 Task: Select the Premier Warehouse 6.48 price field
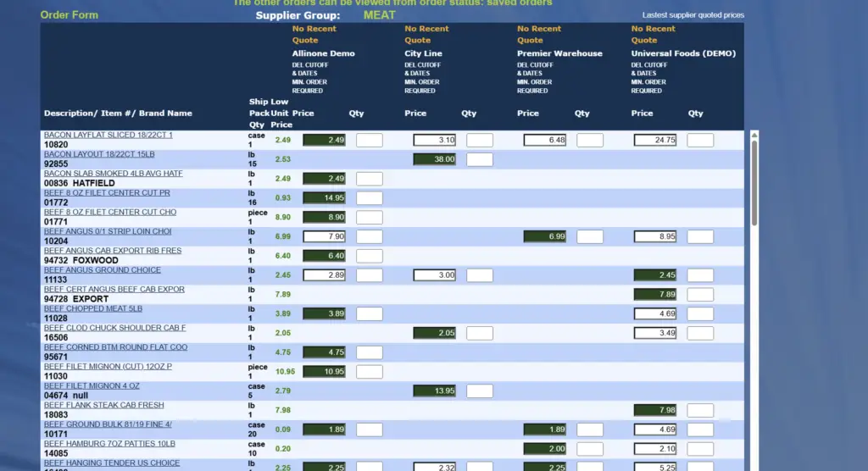click(x=545, y=141)
